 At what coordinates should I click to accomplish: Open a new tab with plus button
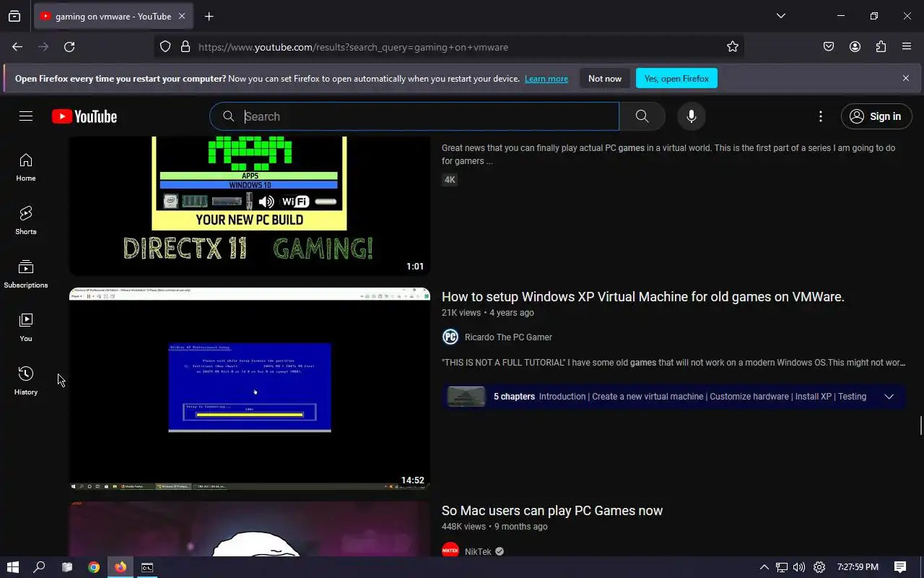click(x=209, y=16)
